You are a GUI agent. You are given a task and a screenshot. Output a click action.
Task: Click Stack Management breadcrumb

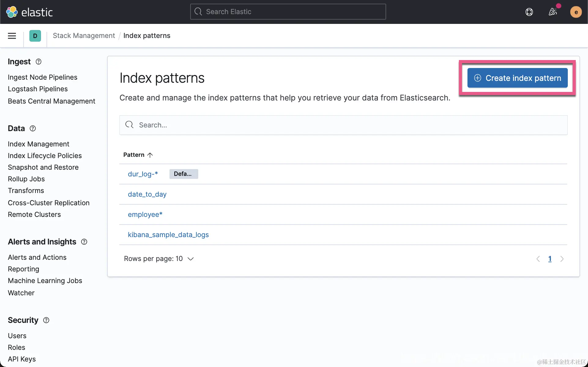click(84, 36)
